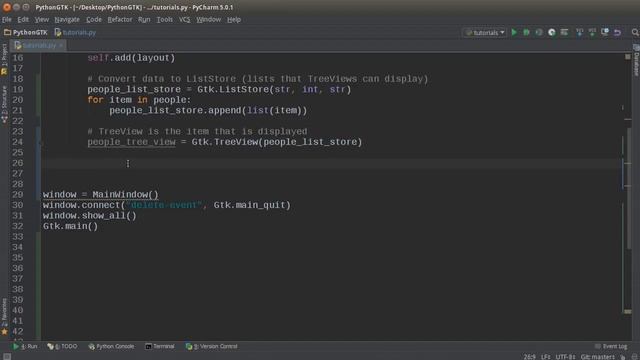
Task: Open the TODO tool window button
Action: [62, 346]
